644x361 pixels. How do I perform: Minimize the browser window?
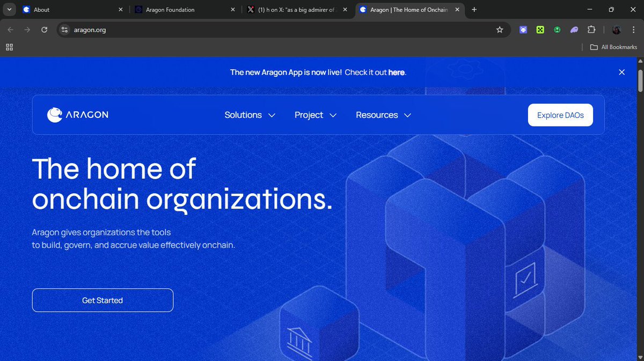click(589, 10)
